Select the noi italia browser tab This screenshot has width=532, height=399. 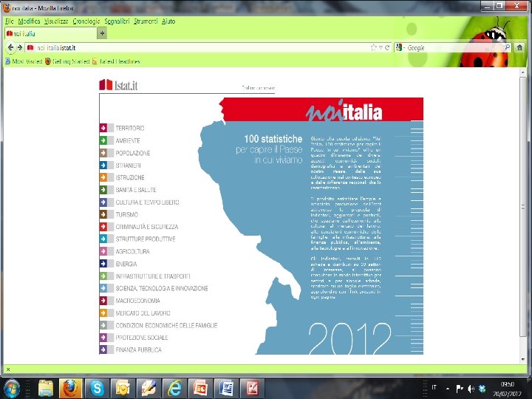(51, 33)
